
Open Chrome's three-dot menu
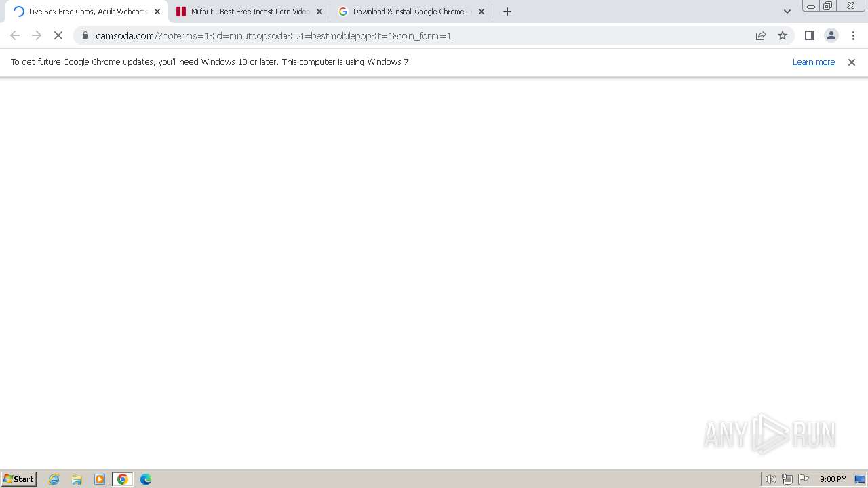(853, 35)
